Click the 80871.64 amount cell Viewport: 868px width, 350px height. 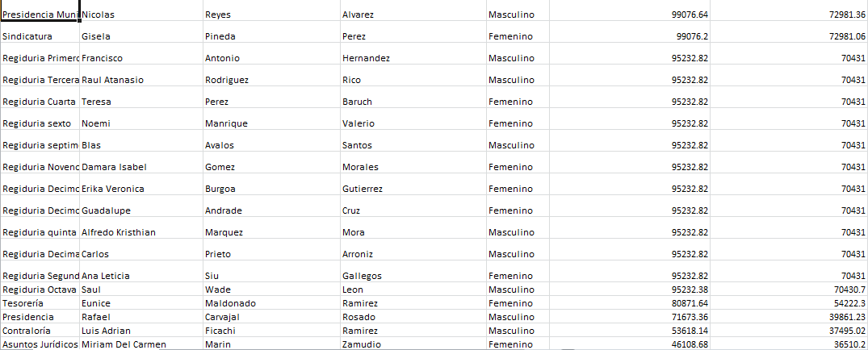tap(630, 303)
